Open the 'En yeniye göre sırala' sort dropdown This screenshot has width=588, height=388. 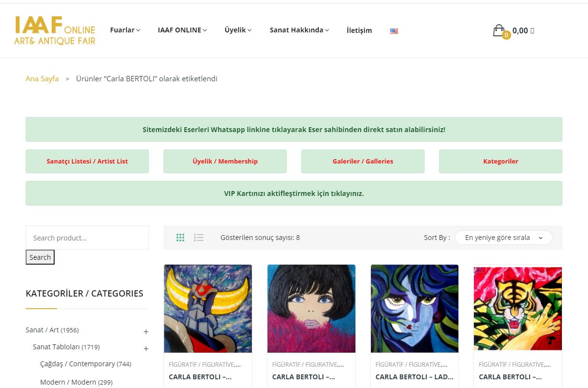tap(503, 238)
